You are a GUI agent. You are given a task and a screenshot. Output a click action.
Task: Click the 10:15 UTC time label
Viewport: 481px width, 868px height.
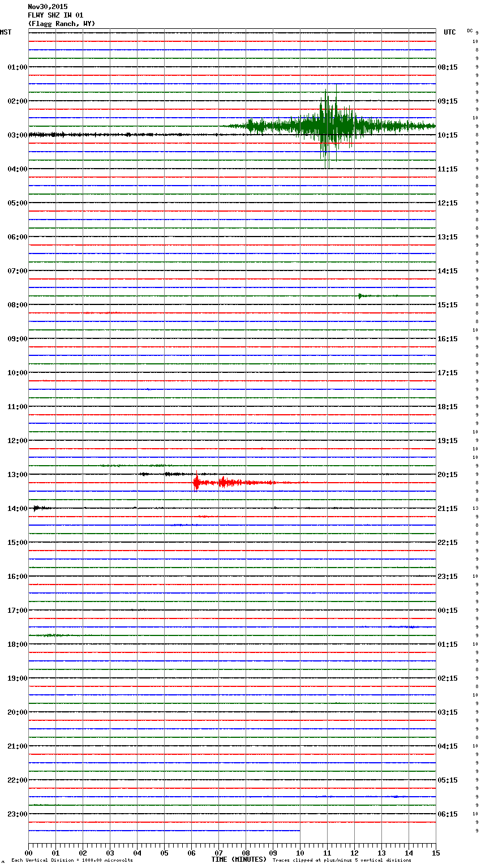click(x=448, y=135)
